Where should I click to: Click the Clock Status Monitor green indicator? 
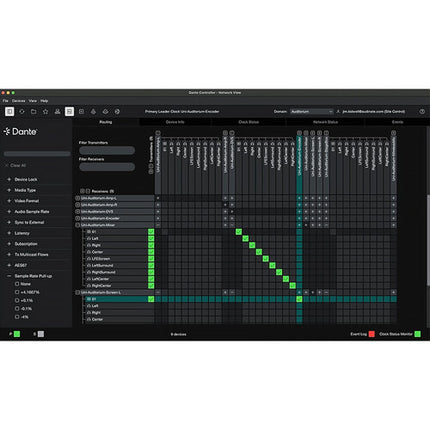click(x=417, y=334)
